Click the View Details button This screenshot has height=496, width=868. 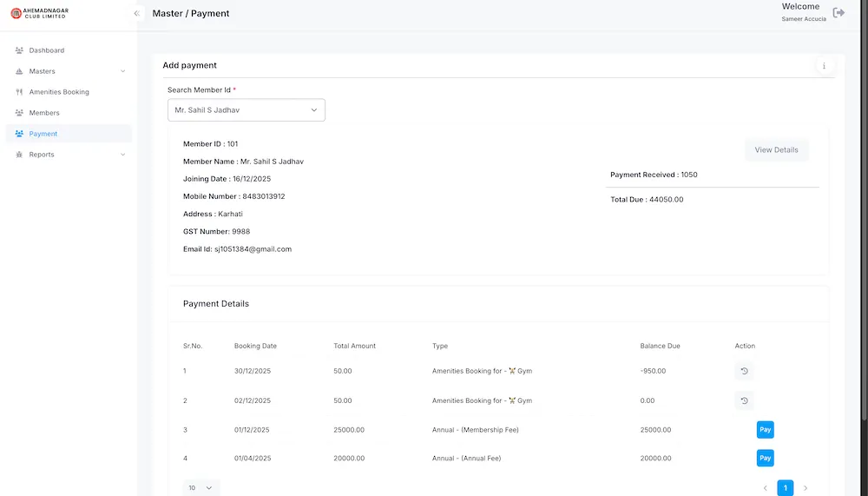[776, 150]
